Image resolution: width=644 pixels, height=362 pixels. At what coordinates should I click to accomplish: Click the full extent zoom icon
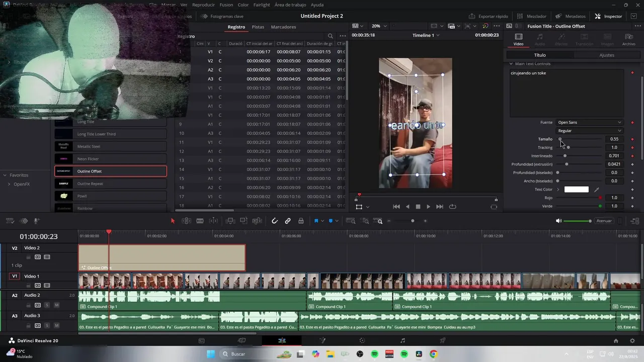click(351, 221)
